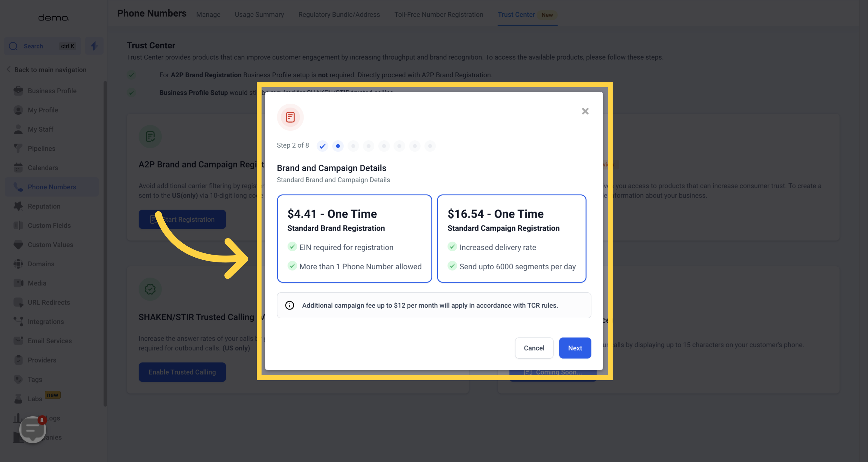
Task: Click the Reputation sidebar icon
Action: 17,206
